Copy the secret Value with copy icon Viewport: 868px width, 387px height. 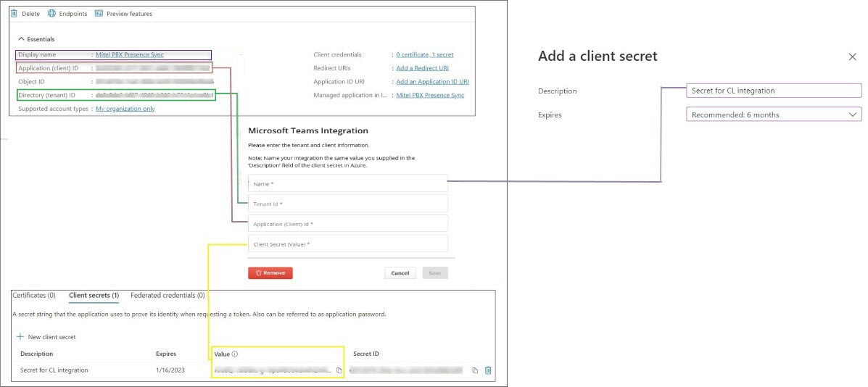point(339,370)
